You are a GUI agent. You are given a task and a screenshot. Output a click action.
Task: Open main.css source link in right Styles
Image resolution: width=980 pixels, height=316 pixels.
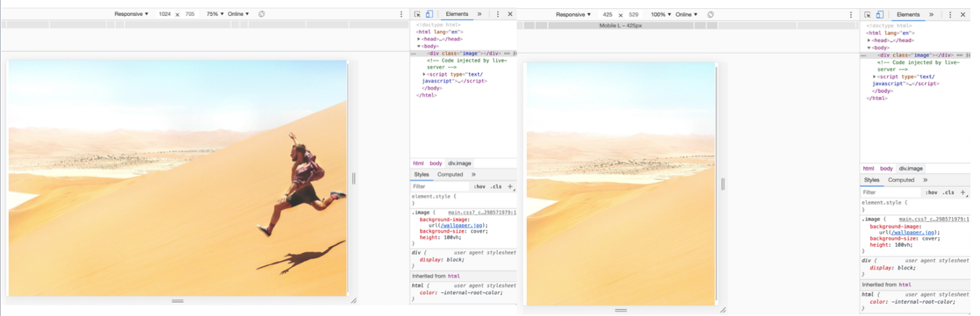click(x=934, y=219)
